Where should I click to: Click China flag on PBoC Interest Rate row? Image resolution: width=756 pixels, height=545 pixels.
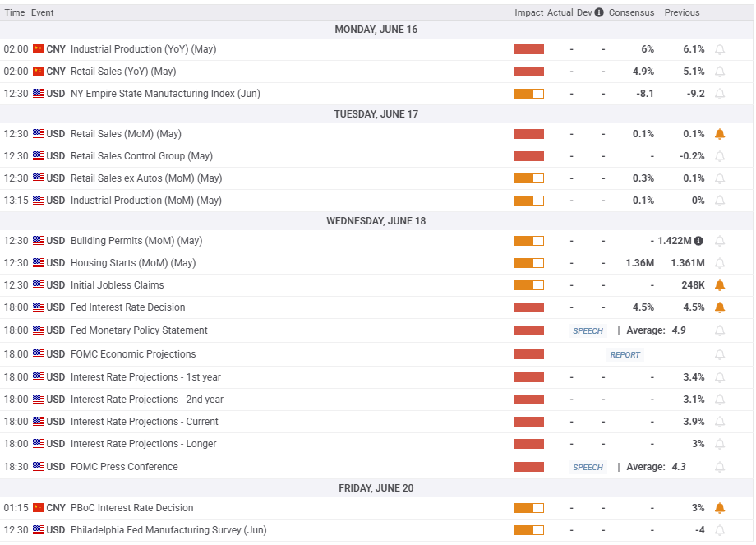39,508
